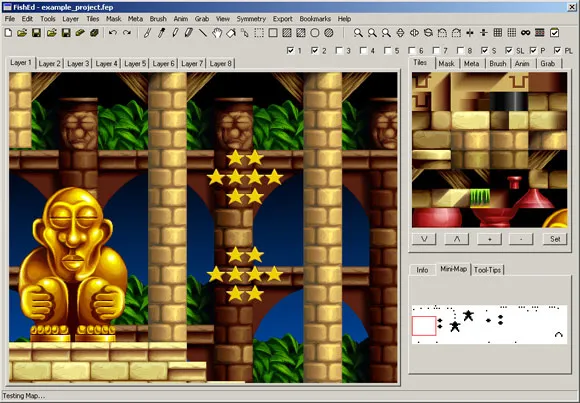
Task: Toggle the solid grid icon
Action: 498,33
